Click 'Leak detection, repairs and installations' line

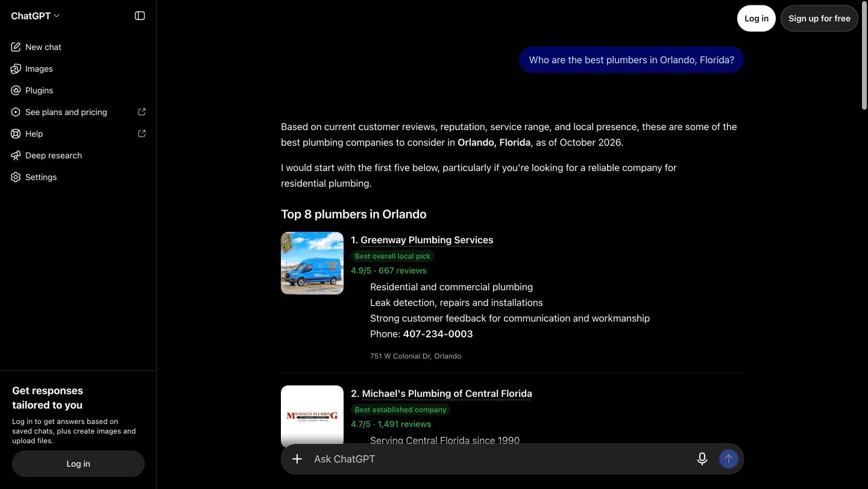click(456, 302)
